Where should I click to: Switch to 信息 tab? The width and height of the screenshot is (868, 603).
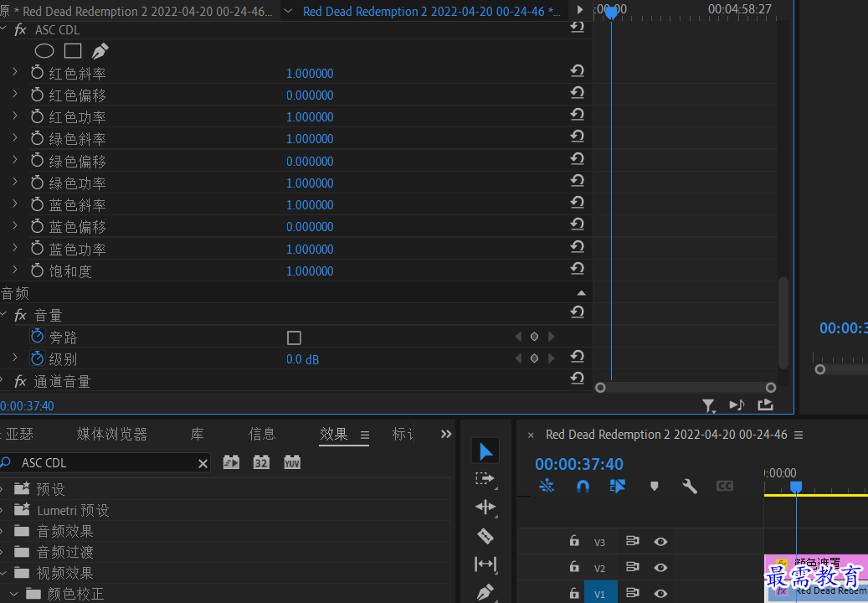point(262,434)
